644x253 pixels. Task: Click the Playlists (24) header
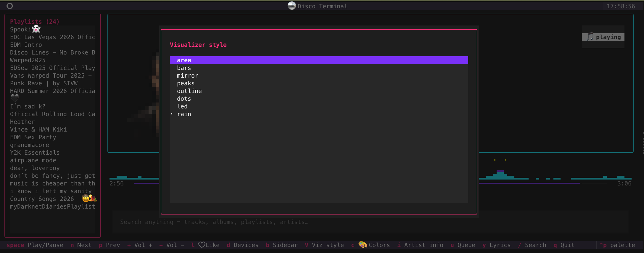click(35, 22)
